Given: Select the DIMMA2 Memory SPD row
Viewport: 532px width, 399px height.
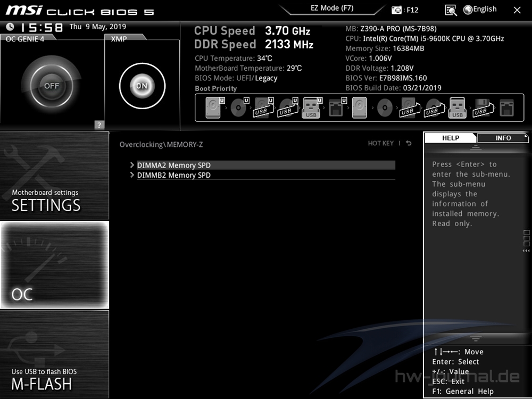Looking at the screenshot, I should click(x=266, y=165).
